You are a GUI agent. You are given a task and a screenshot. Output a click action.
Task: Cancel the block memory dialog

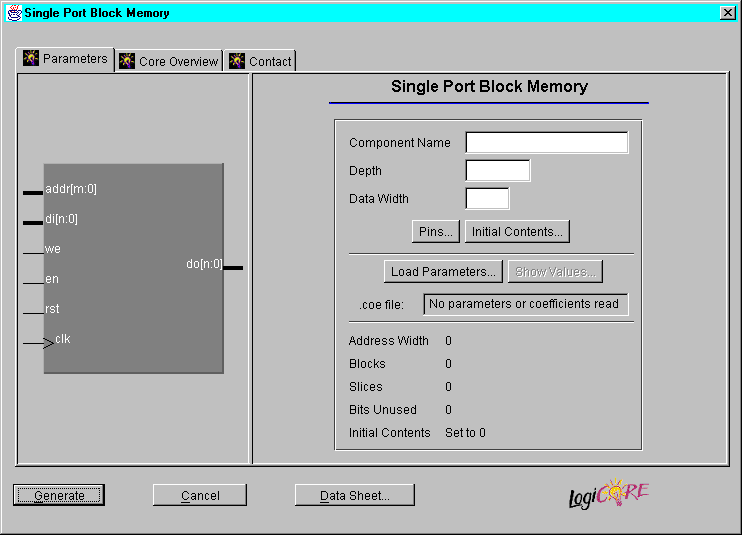[x=200, y=495]
